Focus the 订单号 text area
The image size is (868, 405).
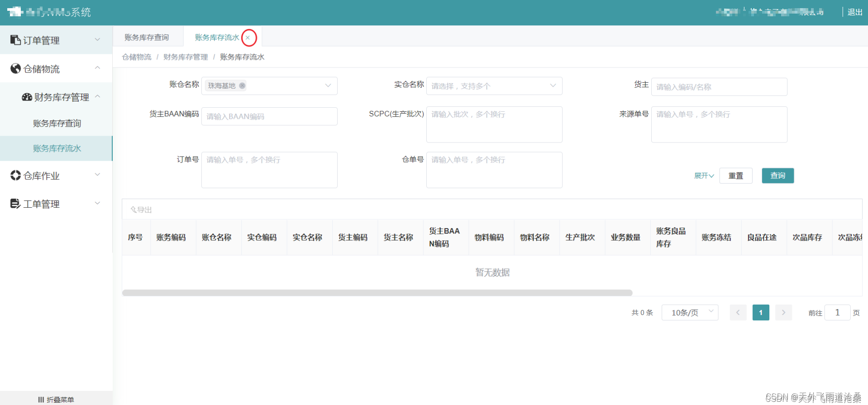click(269, 170)
